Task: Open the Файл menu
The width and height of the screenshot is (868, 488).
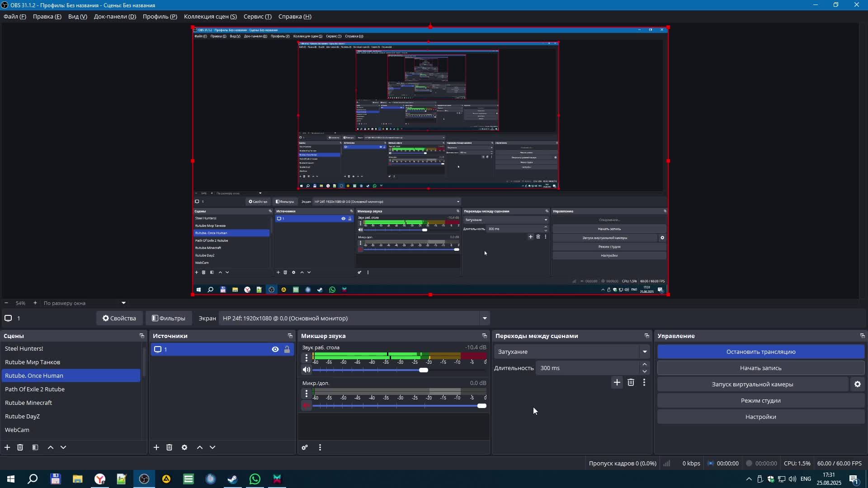Action: [15, 16]
